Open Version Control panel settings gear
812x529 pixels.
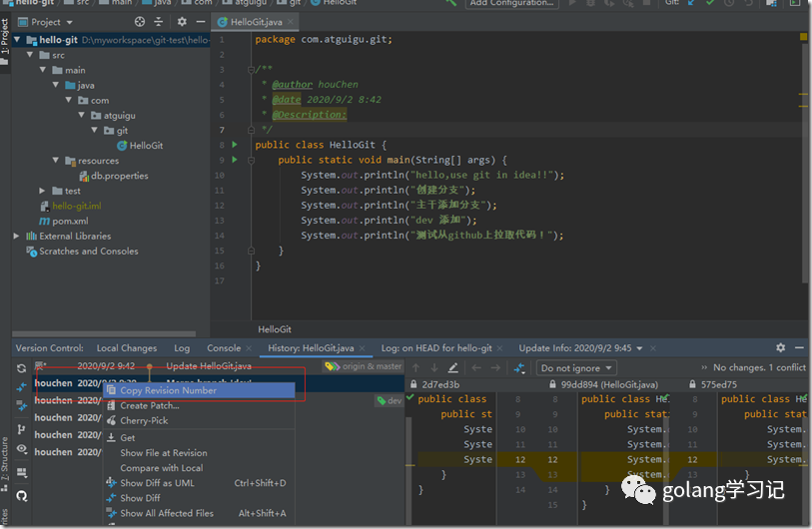coord(780,347)
